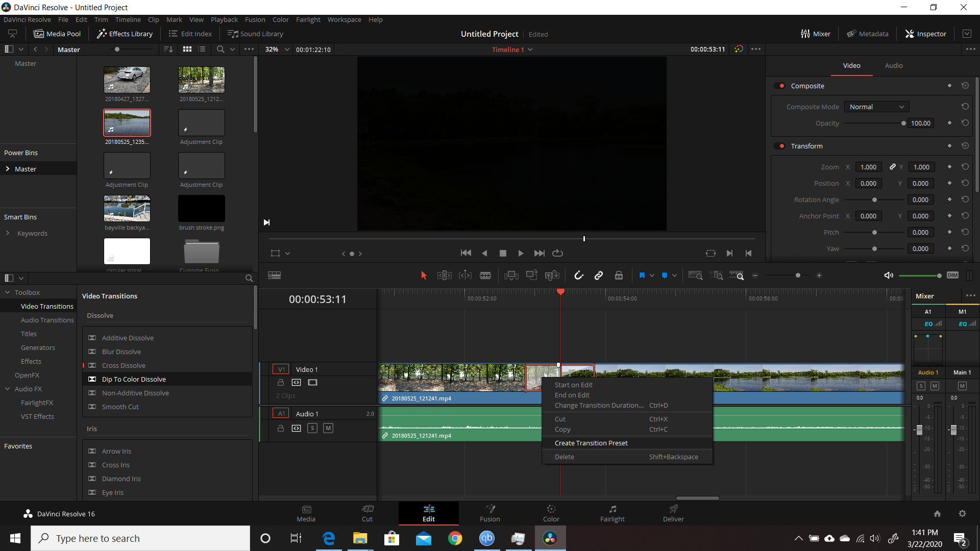The width and height of the screenshot is (980, 551).
Task: Click Custom Zoom icon
Action: pos(737,275)
